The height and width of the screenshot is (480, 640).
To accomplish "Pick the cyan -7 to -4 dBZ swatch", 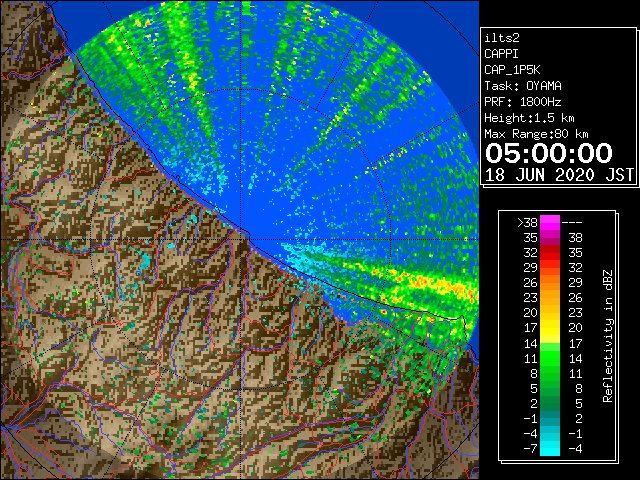I will pos(550,449).
